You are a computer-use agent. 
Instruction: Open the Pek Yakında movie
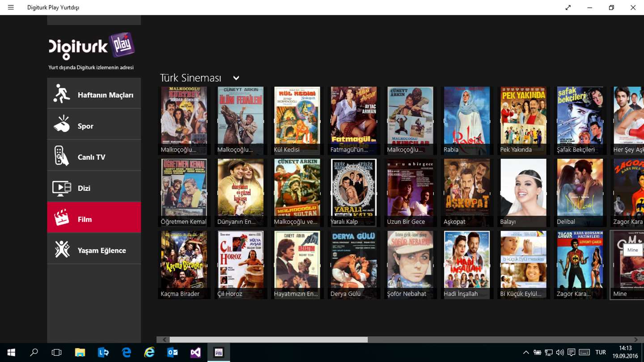coord(523,121)
